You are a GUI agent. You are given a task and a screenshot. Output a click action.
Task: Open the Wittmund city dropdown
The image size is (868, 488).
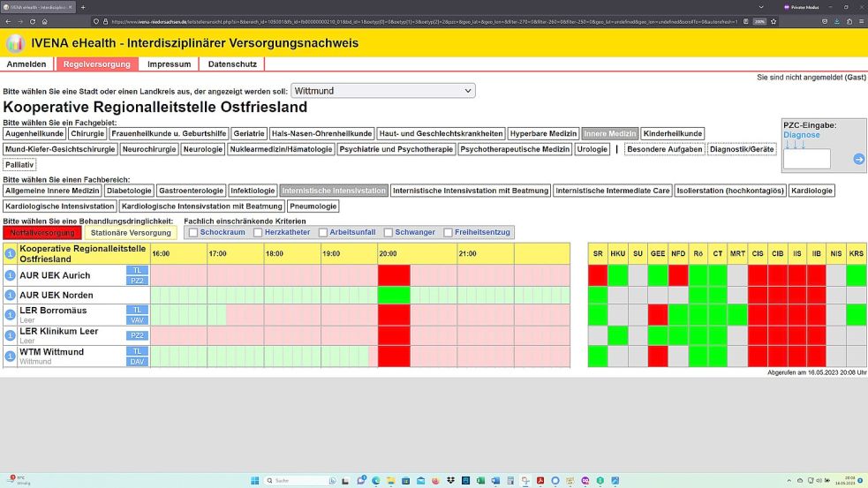(383, 91)
